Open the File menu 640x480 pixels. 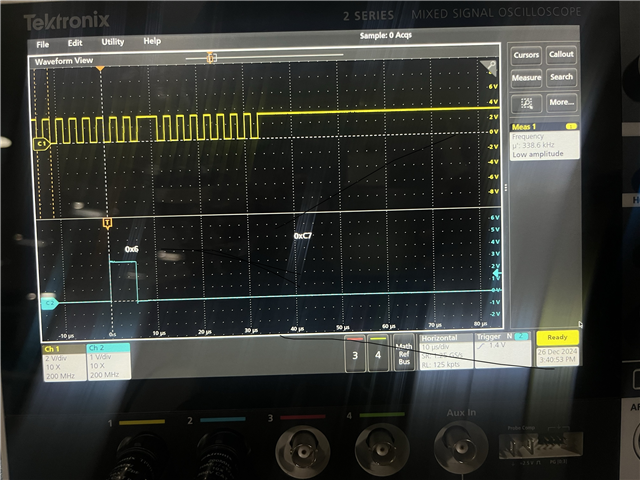pyautogui.click(x=42, y=44)
